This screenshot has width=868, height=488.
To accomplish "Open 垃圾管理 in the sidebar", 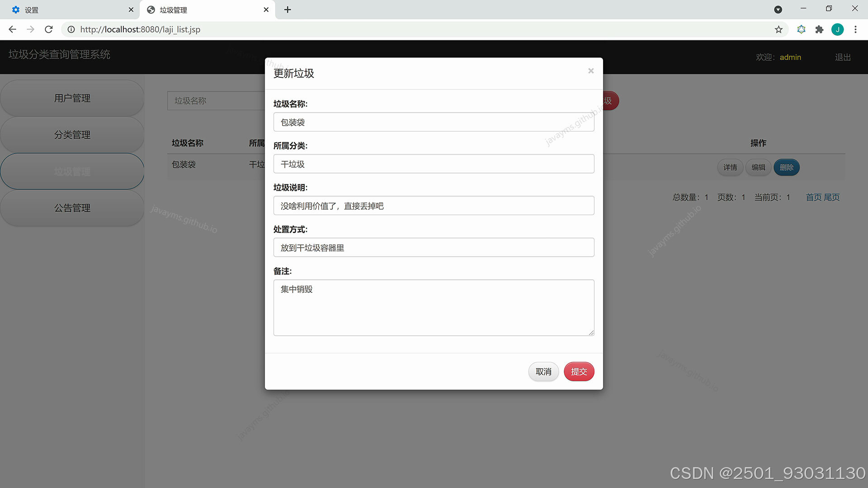I will 72,171.
